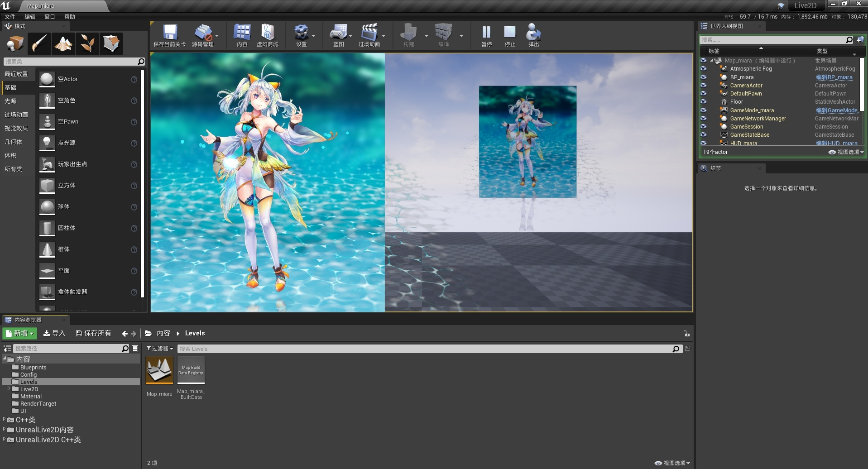Toggle visibility of GameSession
Image resolution: width=868 pixels, height=469 pixels.
(x=703, y=127)
